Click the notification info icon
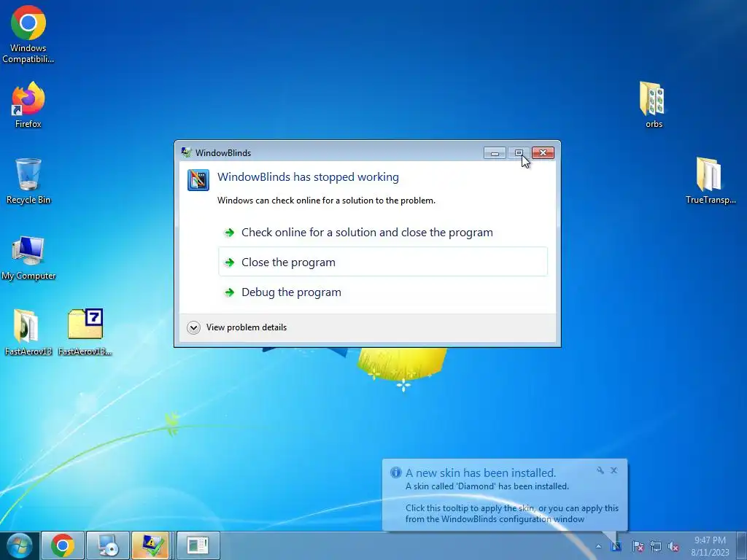 pos(396,472)
